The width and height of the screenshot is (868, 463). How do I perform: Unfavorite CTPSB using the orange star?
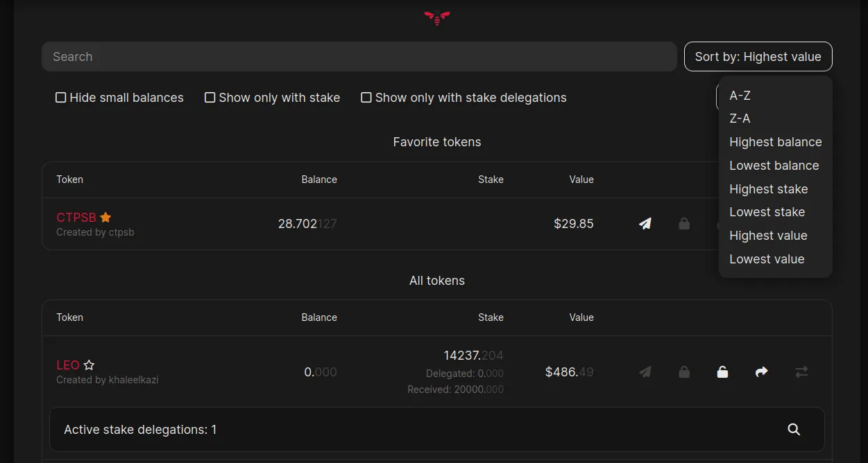[x=105, y=217]
